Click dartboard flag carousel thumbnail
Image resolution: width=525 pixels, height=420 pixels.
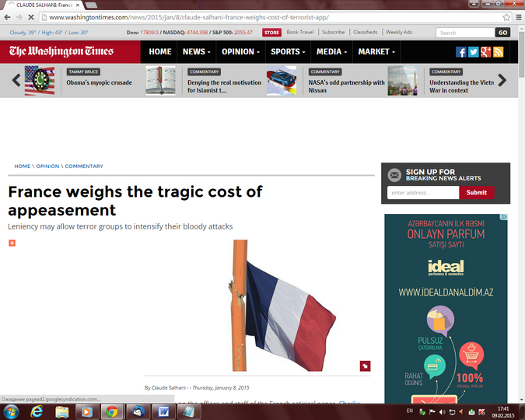click(40, 80)
